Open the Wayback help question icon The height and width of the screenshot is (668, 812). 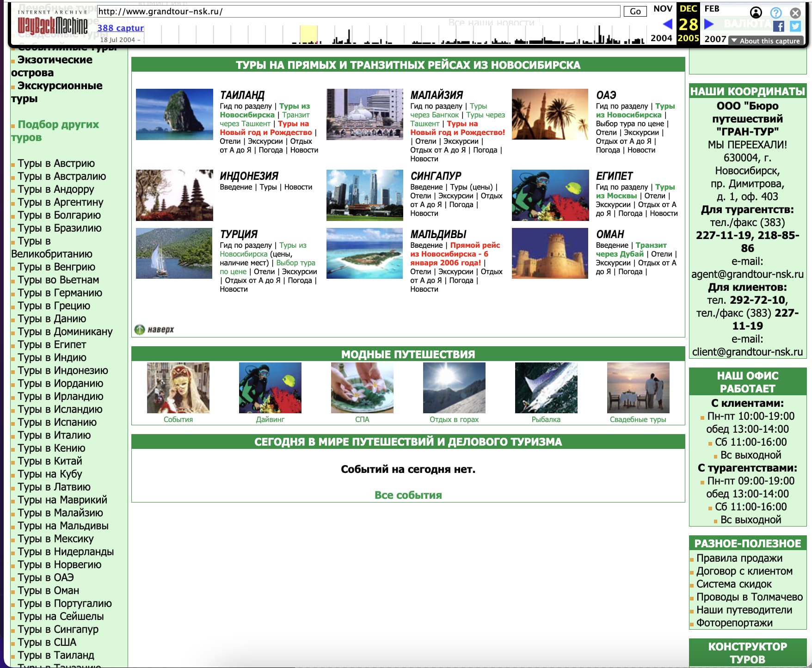click(x=776, y=12)
